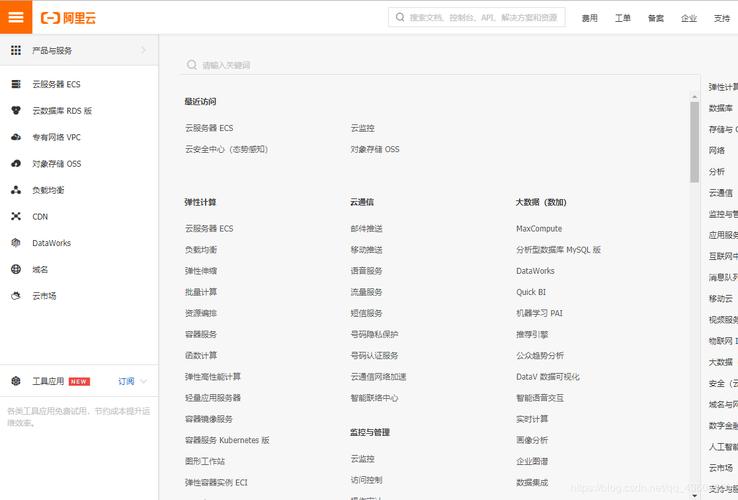Open the 企业 menu in header
The image size is (738, 500).
(x=689, y=18)
